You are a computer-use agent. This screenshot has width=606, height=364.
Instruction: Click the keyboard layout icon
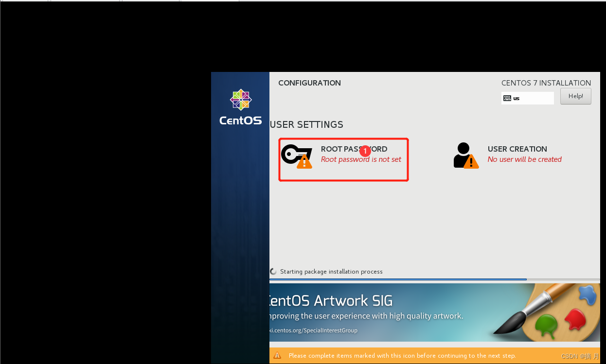coord(507,98)
